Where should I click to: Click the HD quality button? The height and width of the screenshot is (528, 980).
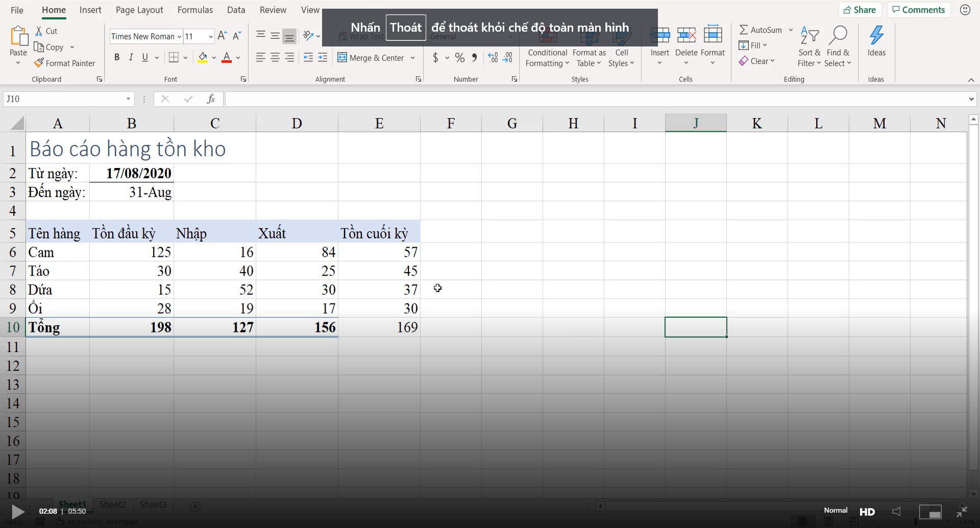(x=867, y=512)
